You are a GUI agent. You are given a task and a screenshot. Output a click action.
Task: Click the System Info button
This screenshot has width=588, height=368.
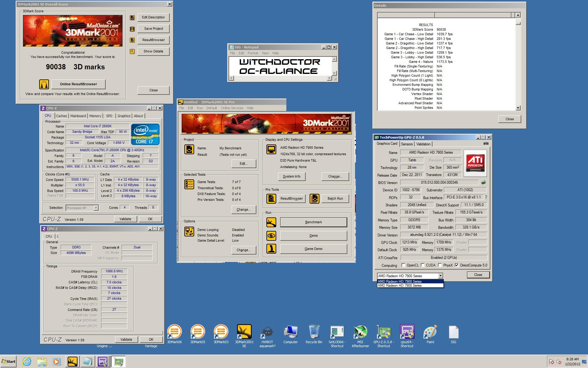pos(292,176)
